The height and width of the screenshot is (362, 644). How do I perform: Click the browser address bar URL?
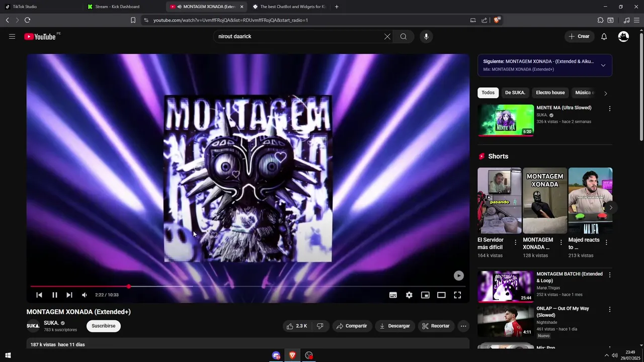[x=230, y=20]
